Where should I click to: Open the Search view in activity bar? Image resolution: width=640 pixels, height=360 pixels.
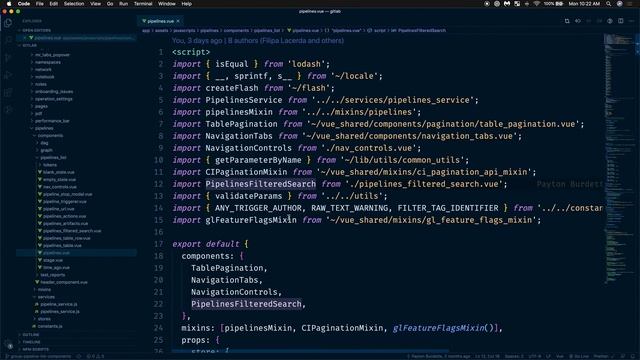pyautogui.click(x=8, y=40)
